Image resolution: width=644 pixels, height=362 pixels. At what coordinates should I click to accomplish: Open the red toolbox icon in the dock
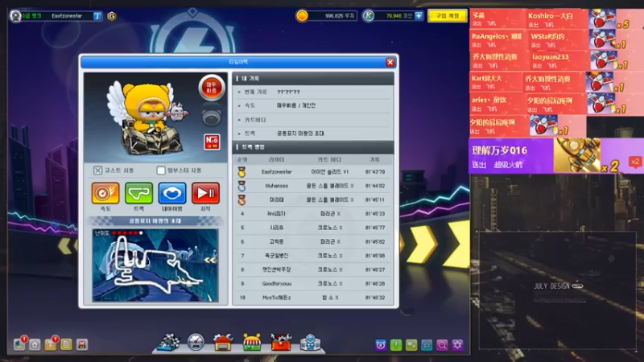(281, 343)
